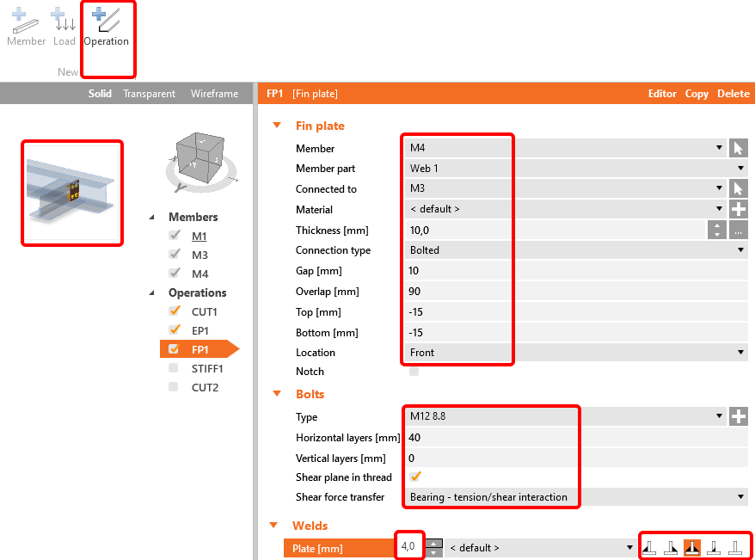Click the Bottom [mm] field
755x560 pixels.
tap(575, 332)
